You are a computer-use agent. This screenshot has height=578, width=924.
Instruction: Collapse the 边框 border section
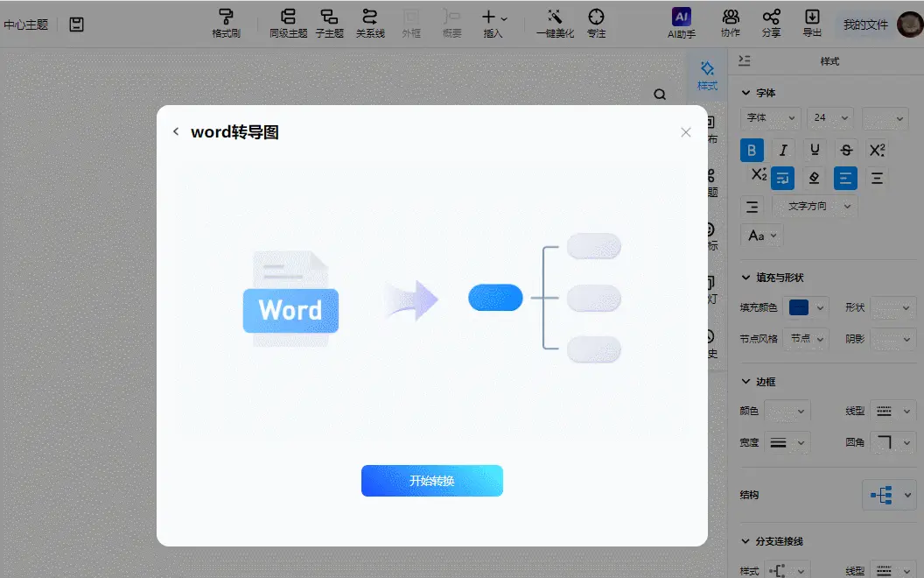(x=745, y=382)
